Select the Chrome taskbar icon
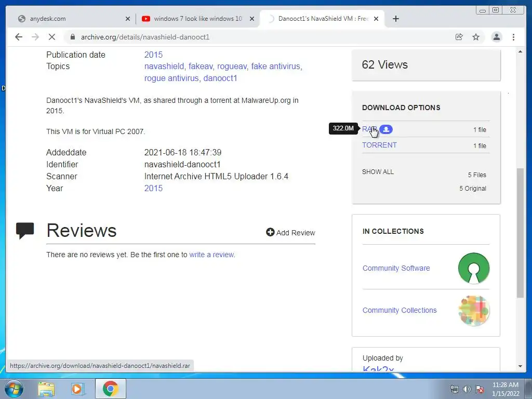Image resolution: width=532 pixels, height=399 pixels. 110,389
